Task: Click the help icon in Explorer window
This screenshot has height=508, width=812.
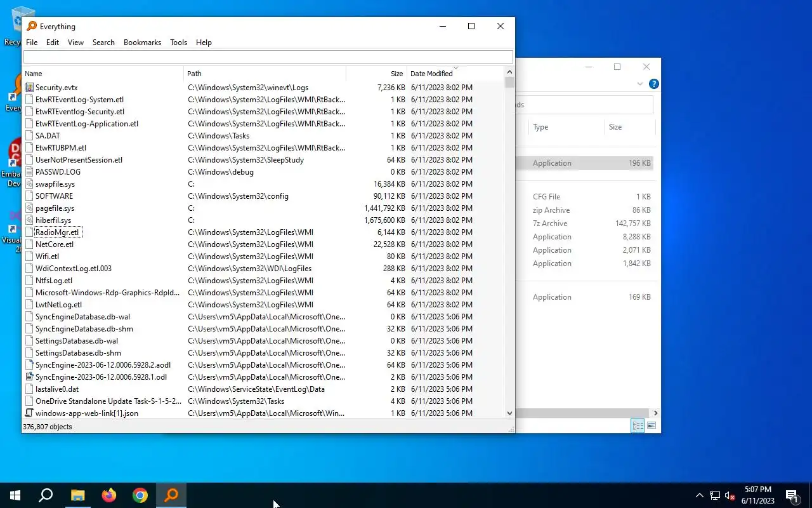Action: [654, 84]
